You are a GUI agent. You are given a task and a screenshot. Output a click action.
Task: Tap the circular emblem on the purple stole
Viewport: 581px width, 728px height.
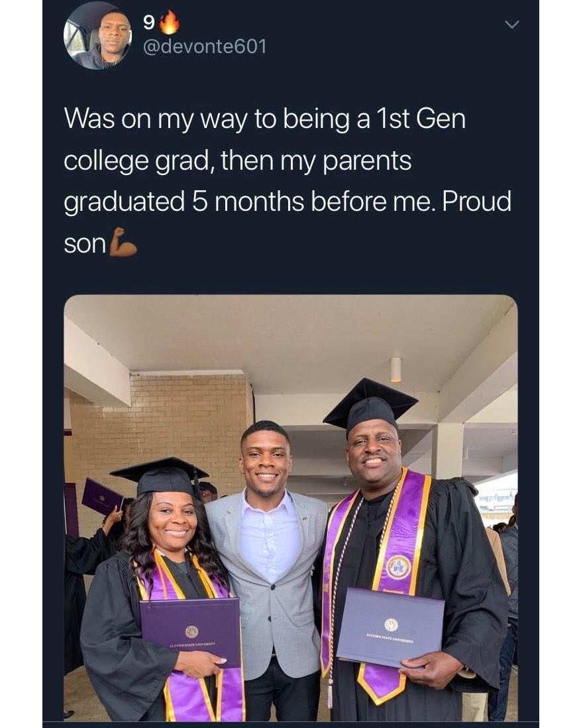(398, 566)
